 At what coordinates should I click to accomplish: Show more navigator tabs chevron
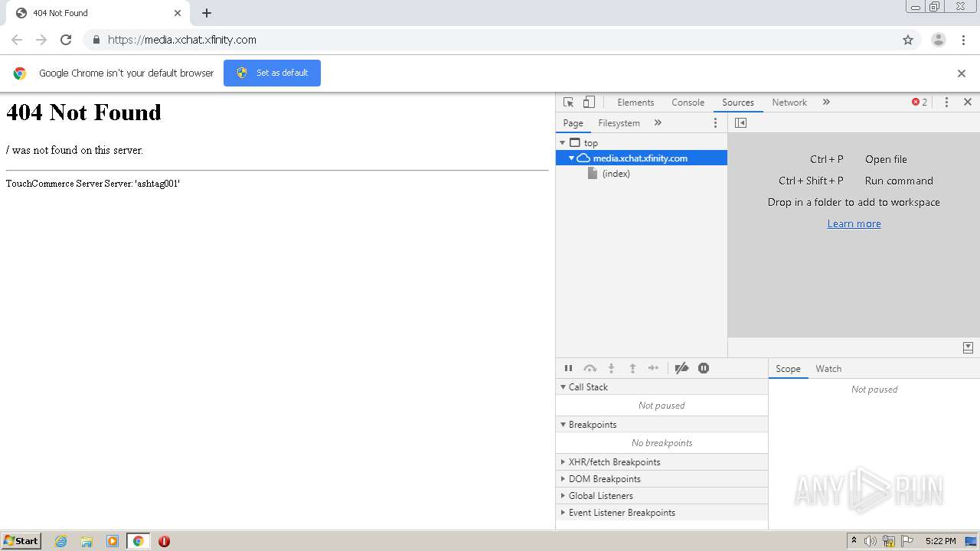click(x=658, y=122)
